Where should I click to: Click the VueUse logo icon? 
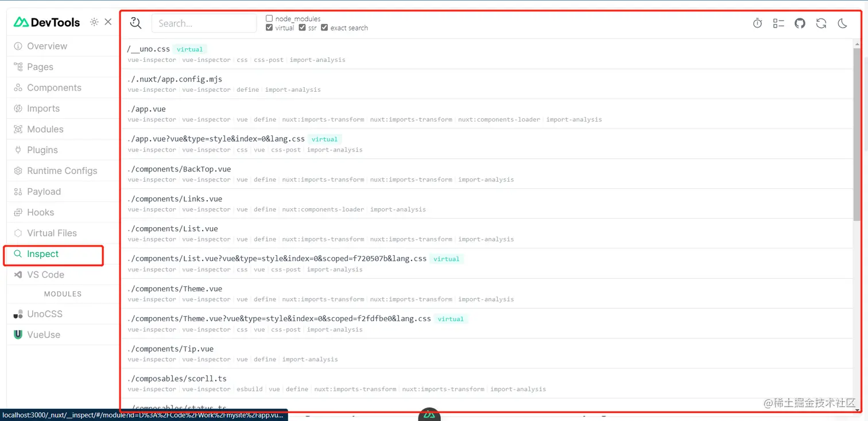(18, 334)
